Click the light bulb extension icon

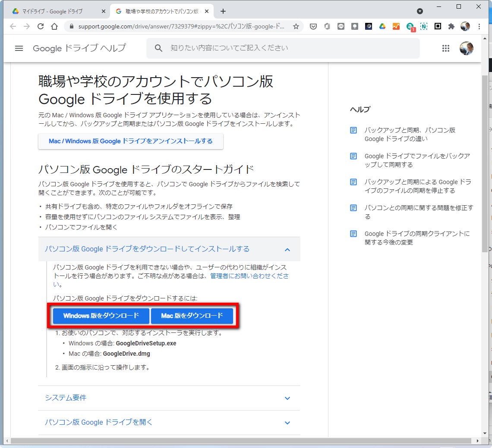(x=355, y=26)
